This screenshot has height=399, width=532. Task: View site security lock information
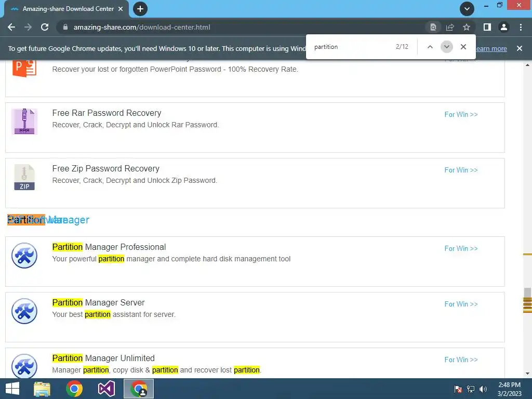tap(65, 27)
